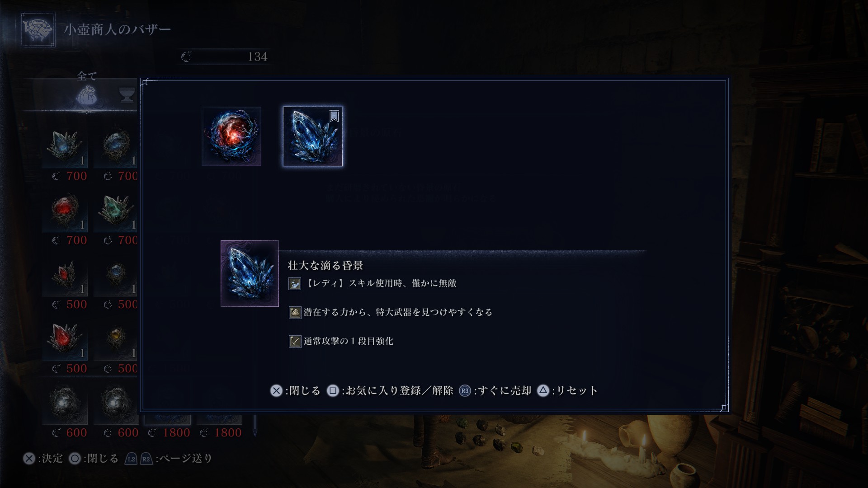Click the Lady skill effect icon
The image size is (868, 488).
(295, 284)
